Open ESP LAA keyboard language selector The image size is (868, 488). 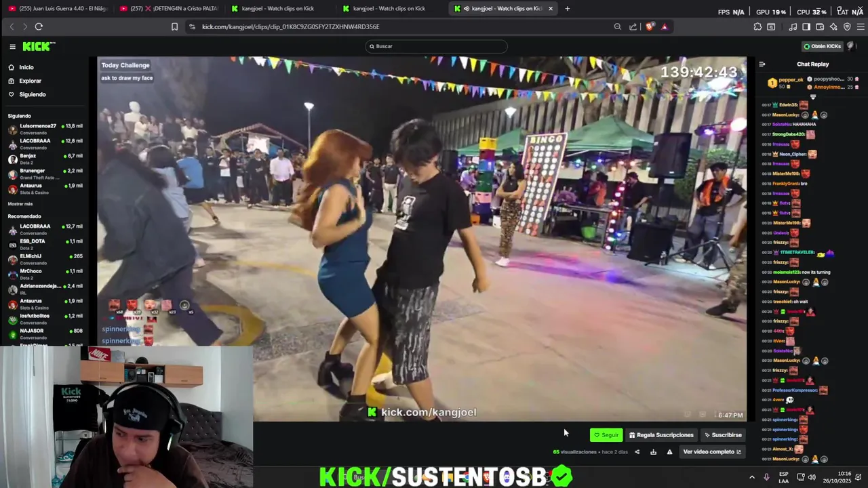[x=783, y=477]
